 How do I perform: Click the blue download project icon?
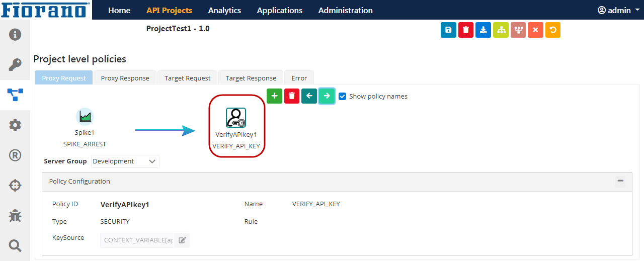pos(483,30)
